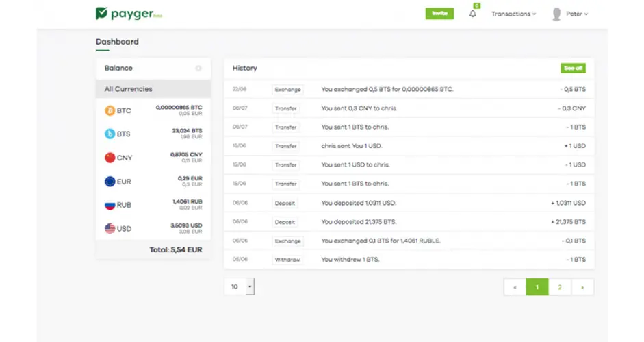Screen dimensions: 644x342
Task: Select the EUR flag icon
Action: click(110, 182)
